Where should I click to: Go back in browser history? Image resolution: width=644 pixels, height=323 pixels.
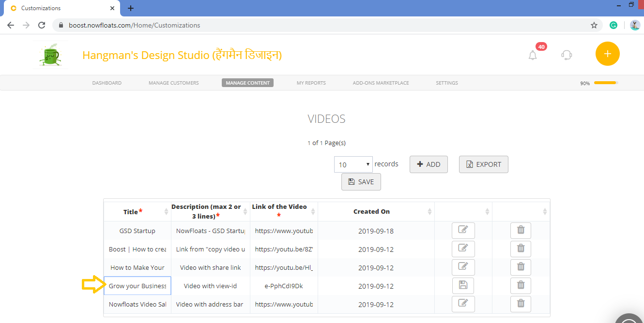(11, 25)
